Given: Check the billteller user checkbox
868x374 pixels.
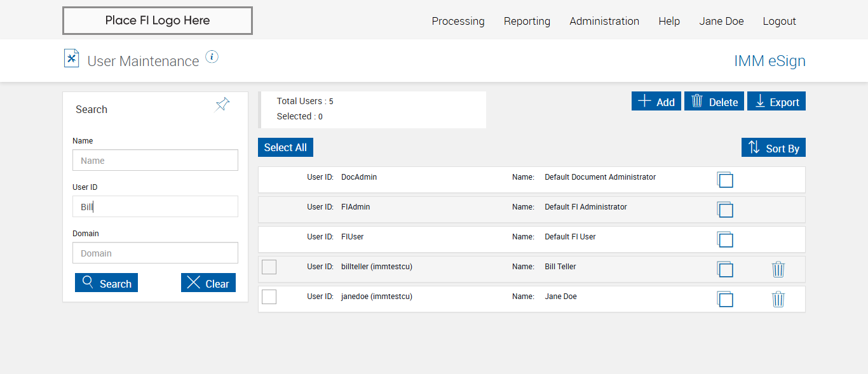Looking at the screenshot, I should point(269,267).
